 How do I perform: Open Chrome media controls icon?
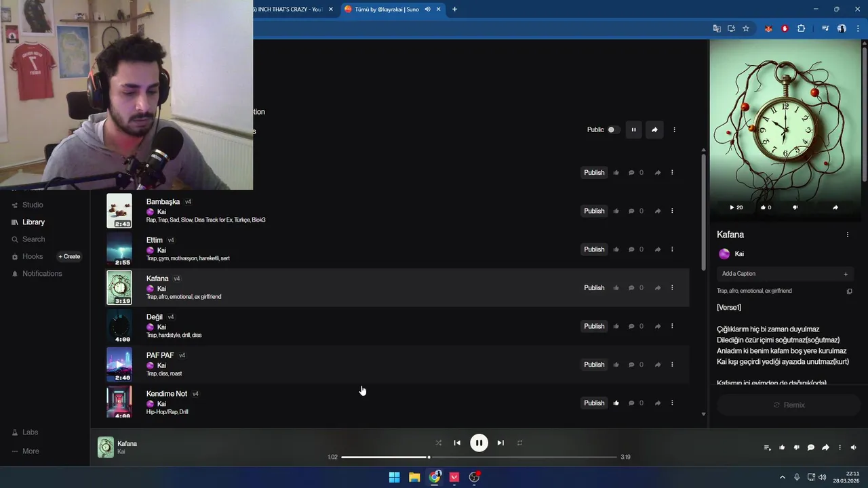tap(825, 28)
